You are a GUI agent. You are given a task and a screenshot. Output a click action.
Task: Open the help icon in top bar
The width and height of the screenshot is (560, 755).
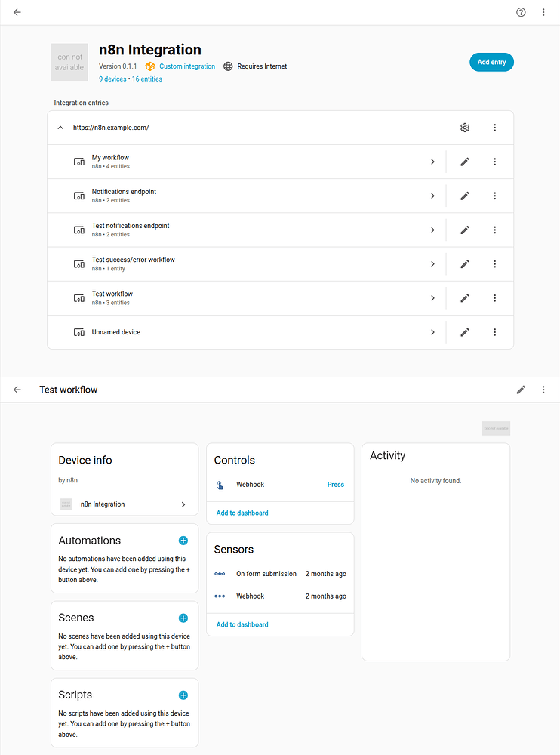[x=521, y=12]
